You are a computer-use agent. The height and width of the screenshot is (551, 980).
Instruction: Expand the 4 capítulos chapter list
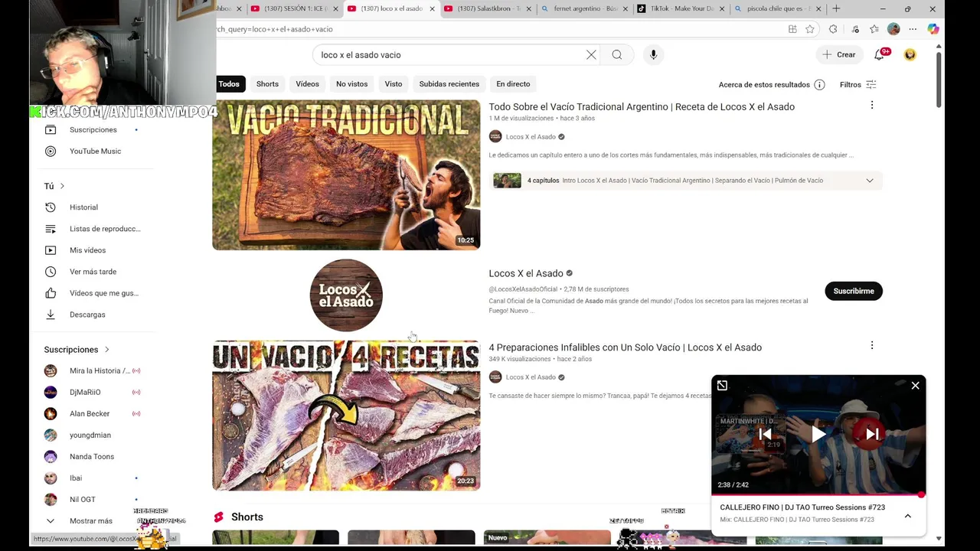pyautogui.click(x=869, y=181)
